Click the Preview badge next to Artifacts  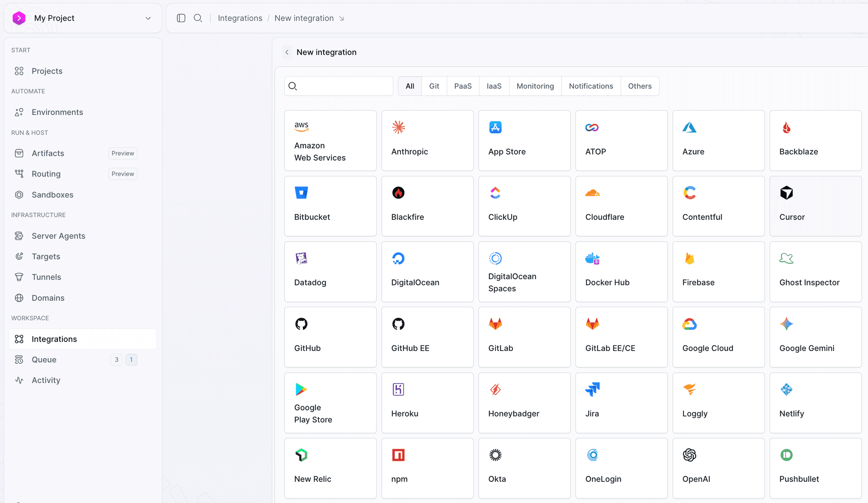[123, 153]
